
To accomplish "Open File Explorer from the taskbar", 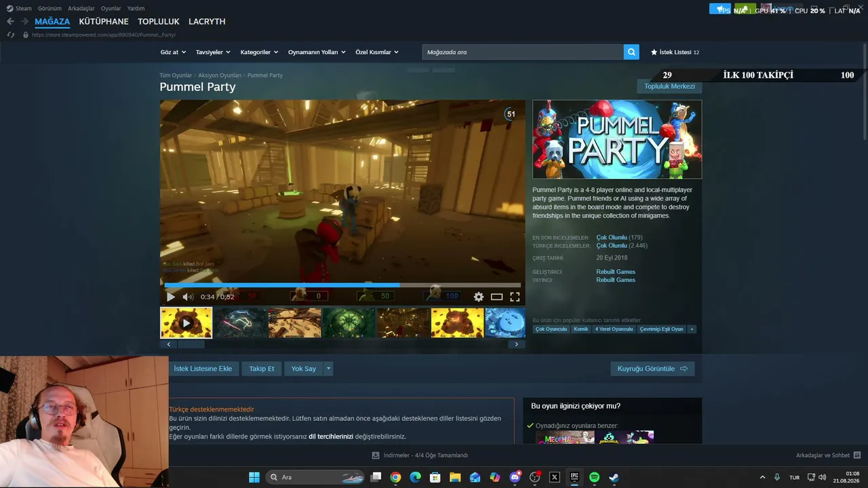I will pos(455,477).
